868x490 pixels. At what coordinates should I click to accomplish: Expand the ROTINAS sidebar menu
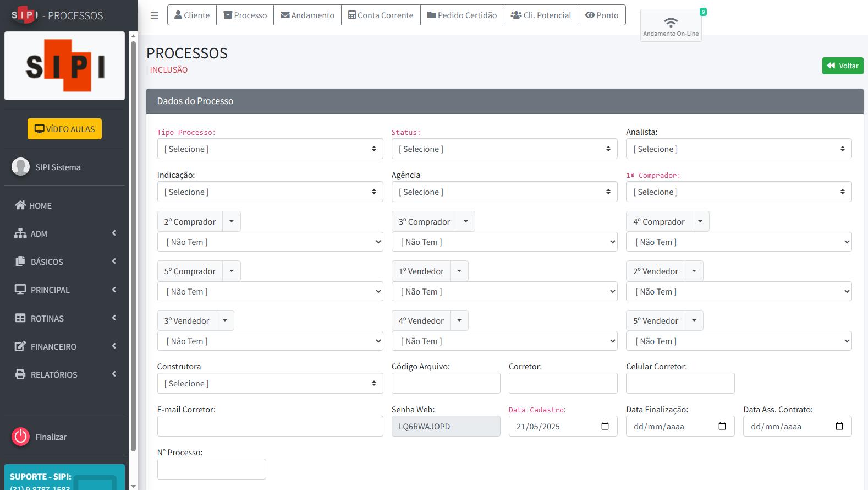pos(64,318)
